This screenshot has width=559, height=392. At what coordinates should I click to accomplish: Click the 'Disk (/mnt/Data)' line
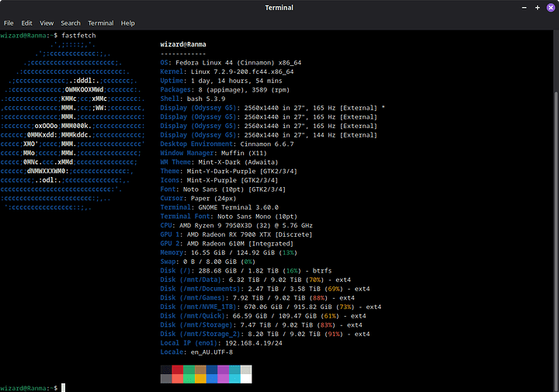(x=255, y=279)
